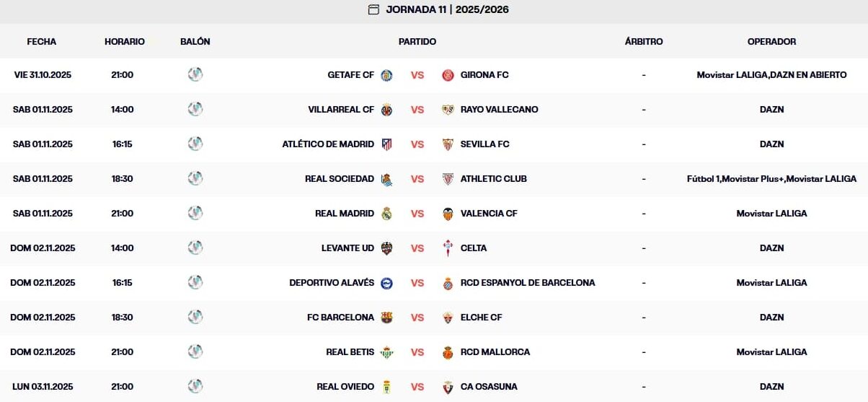Click the Girona FC club crest
The height and width of the screenshot is (402, 868).
click(448, 75)
